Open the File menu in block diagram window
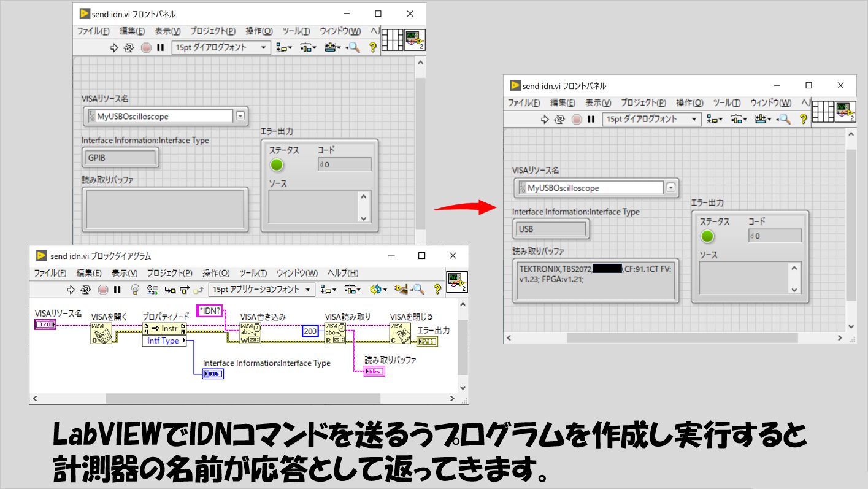 point(50,273)
